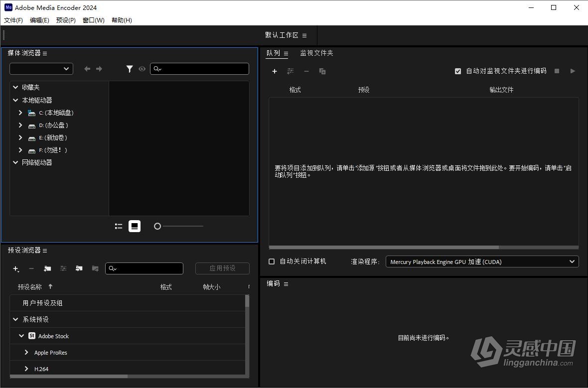The height and width of the screenshot is (388, 588).
Task: Click the add source plus in queue
Action: point(275,71)
